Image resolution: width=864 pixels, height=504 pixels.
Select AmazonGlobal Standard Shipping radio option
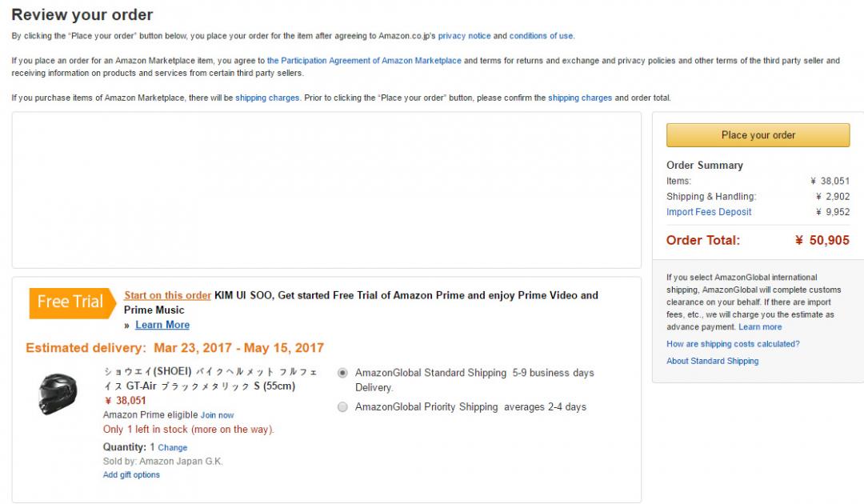[x=343, y=373]
